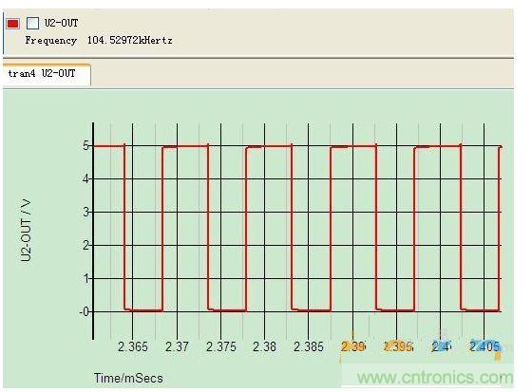Click the 2.37 time axis label
The height and width of the screenshot is (392, 532).
[177, 346]
